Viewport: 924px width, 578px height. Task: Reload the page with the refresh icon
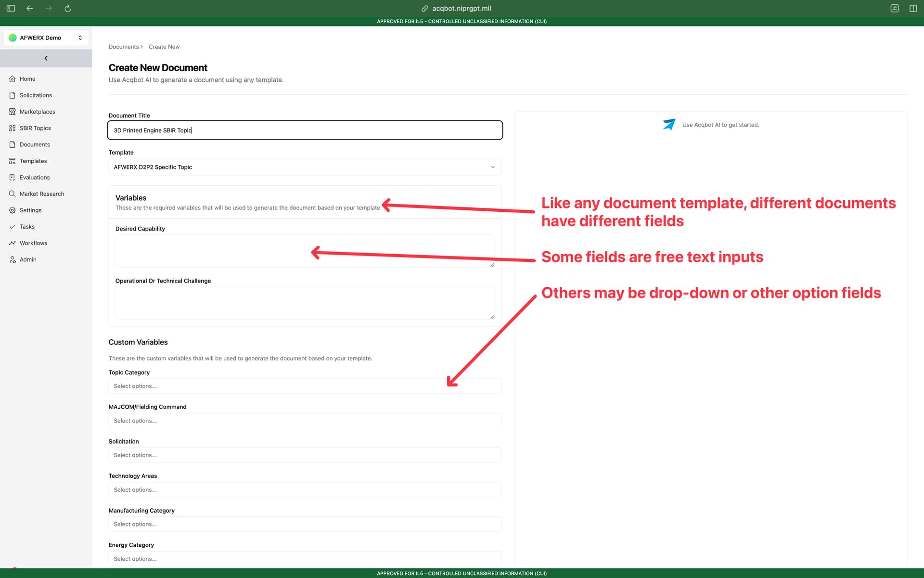(x=68, y=8)
